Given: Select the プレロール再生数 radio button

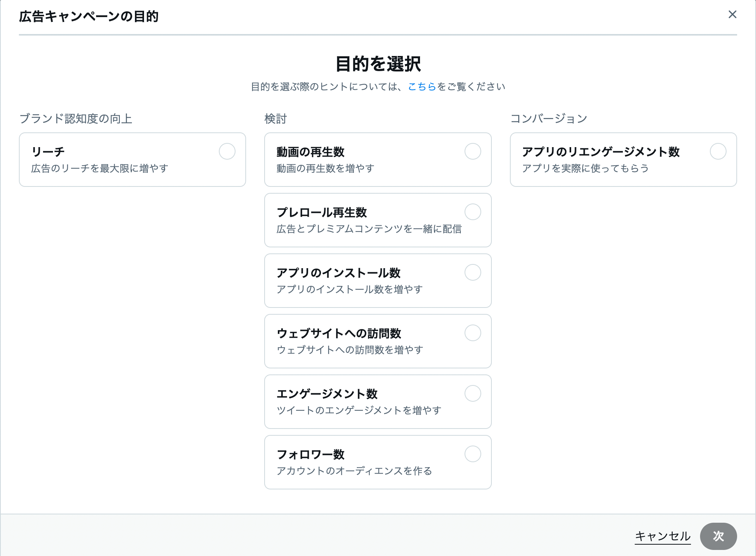Looking at the screenshot, I should click(x=472, y=212).
